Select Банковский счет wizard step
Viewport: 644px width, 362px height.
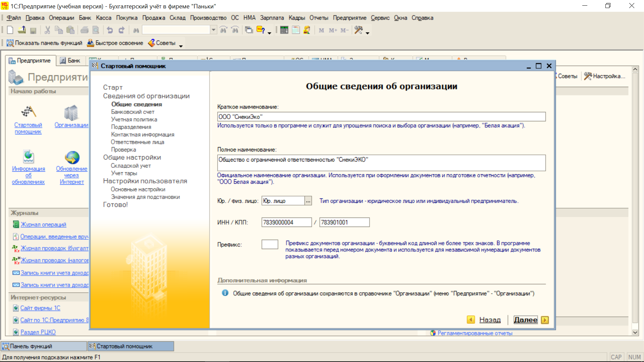[132, 112]
